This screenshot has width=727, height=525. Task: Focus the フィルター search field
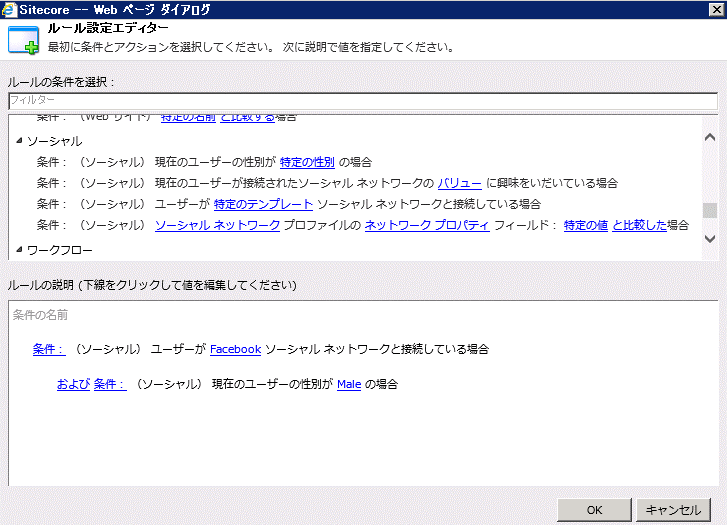click(362, 101)
